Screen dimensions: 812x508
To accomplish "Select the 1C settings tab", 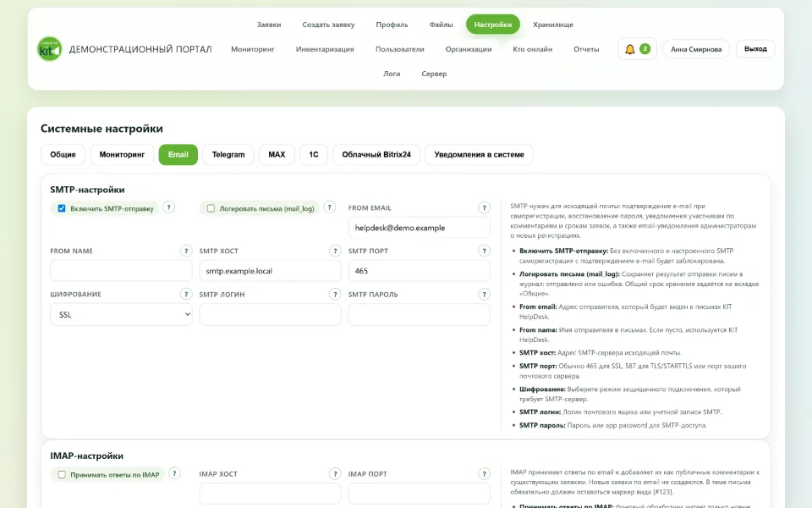I will coord(314,154).
